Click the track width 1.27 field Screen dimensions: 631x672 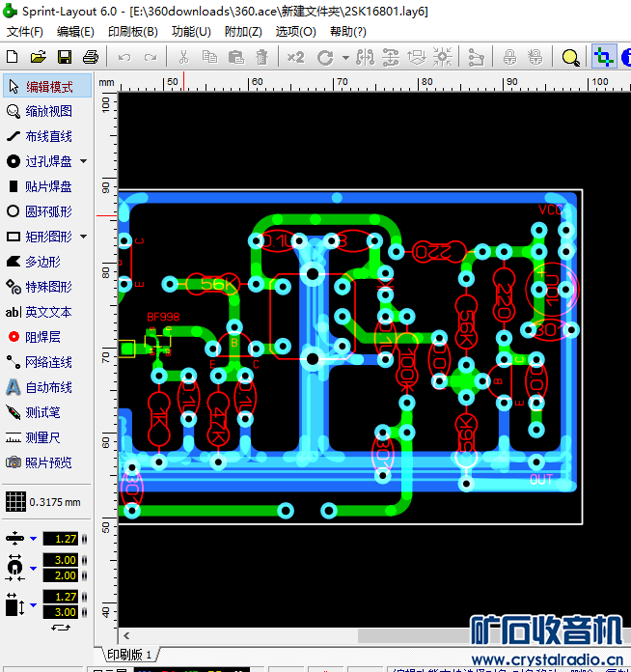click(61, 539)
